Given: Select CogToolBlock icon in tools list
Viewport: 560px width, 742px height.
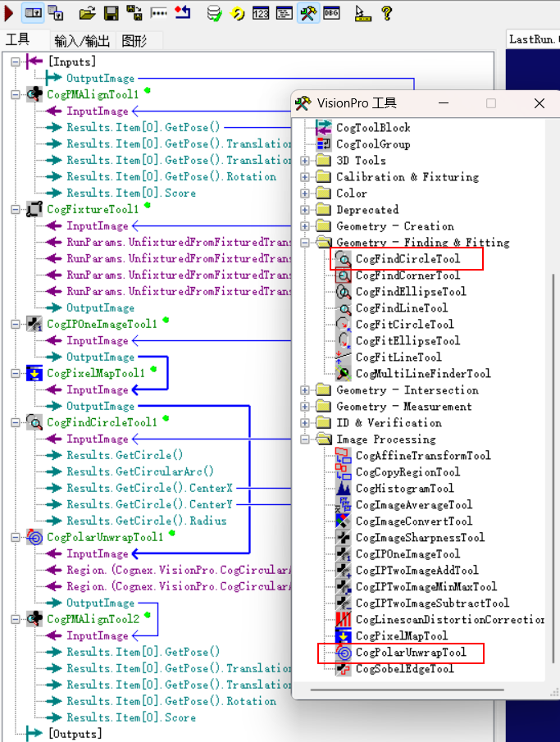Looking at the screenshot, I should pos(324,127).
